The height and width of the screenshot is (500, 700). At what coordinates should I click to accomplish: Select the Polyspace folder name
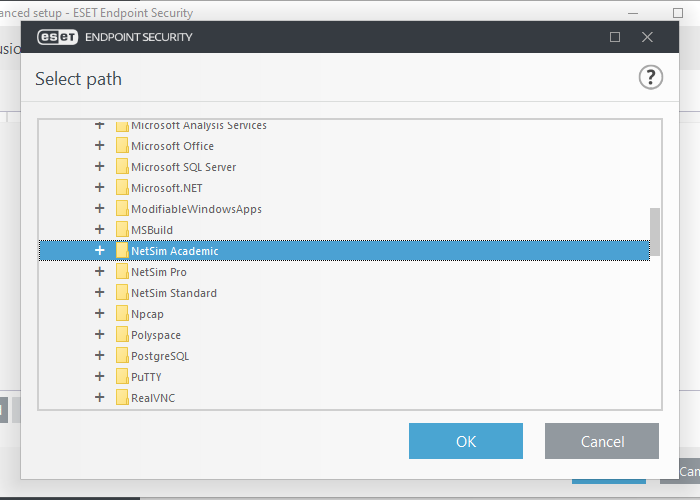(156, 335)
